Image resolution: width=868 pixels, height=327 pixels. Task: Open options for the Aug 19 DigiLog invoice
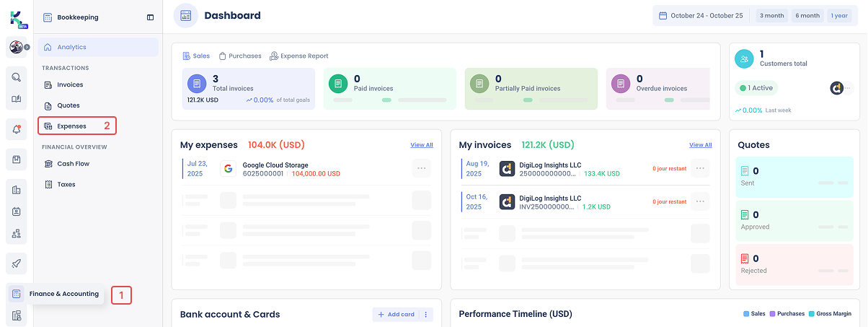pos(700,168)
